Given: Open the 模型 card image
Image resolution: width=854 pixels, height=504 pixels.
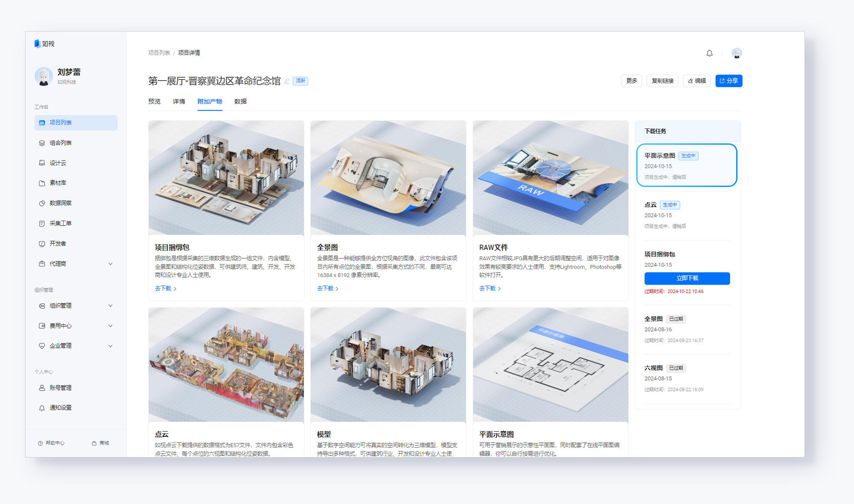Looking at the screenshot, I should click(388, 364).
